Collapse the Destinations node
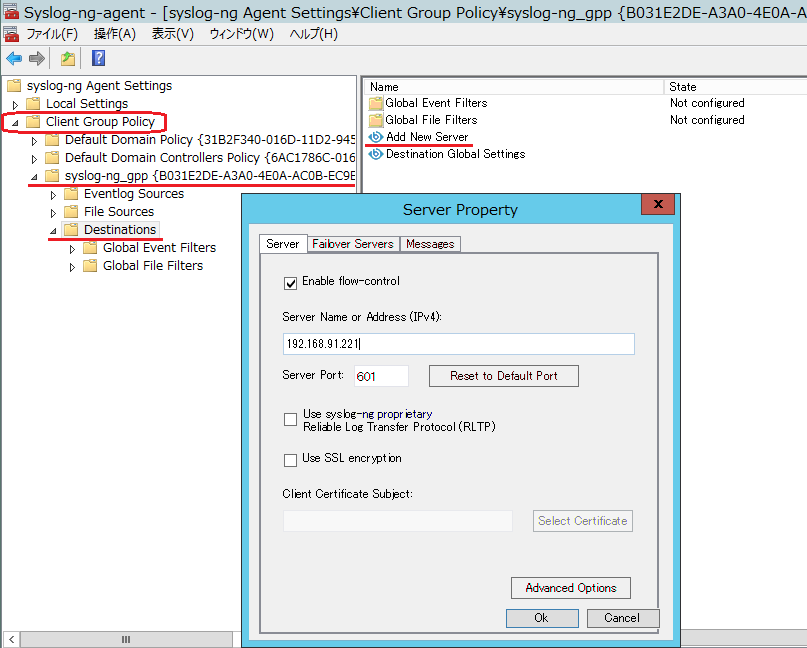Image resolution: width=807 pixels, height=648 pixels. 54,231
